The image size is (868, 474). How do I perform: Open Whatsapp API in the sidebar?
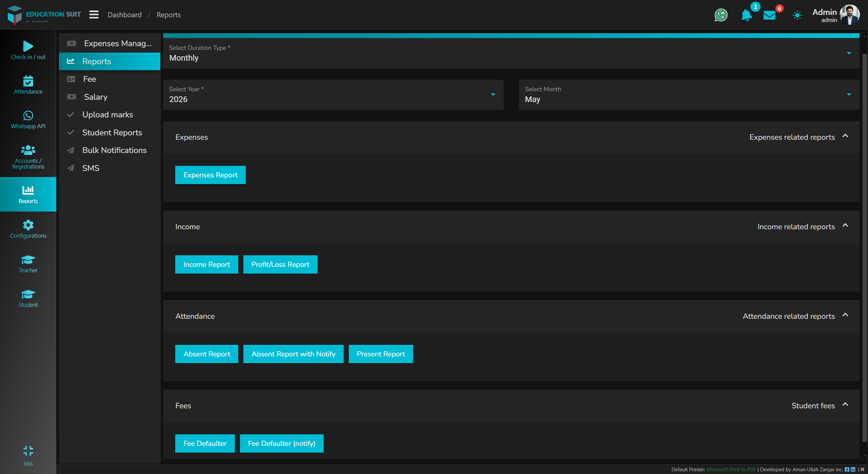pyautogui.click(x=28, y=120)
